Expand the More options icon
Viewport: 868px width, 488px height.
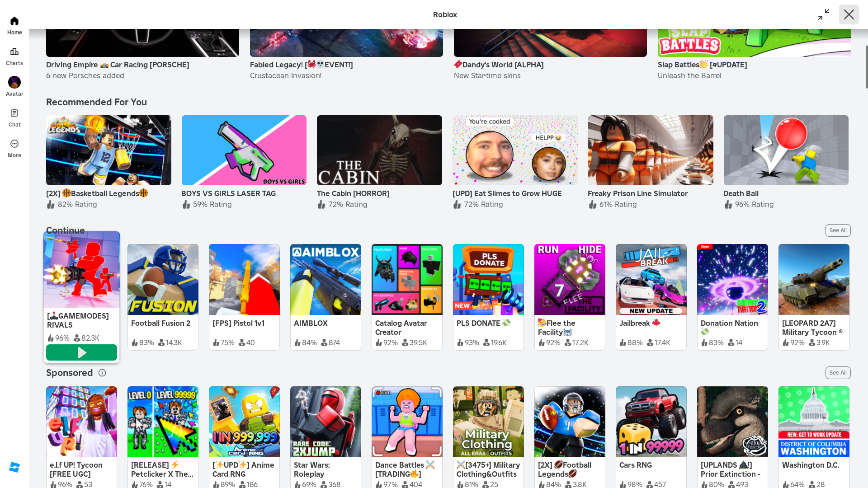click(14, 144)
